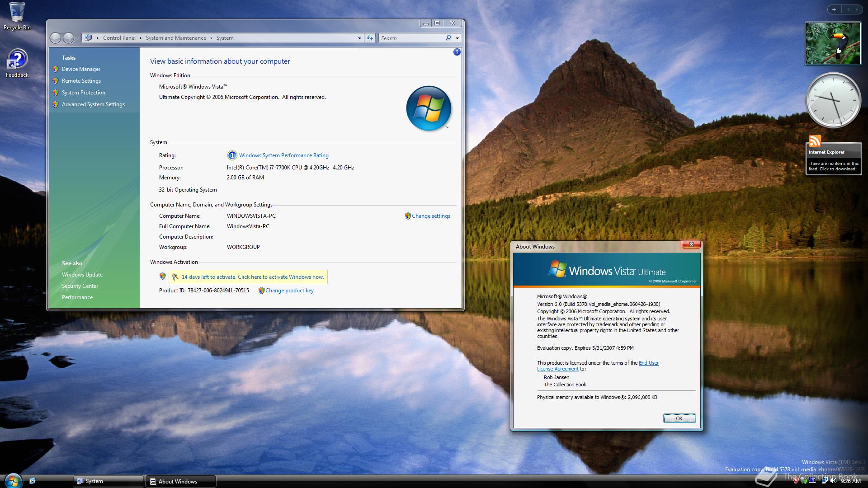The width and height of the screenshot is (868, 488).
Task: Expand the address bar history dropdown
Action: pyautogui.click(x=359, y=38)
